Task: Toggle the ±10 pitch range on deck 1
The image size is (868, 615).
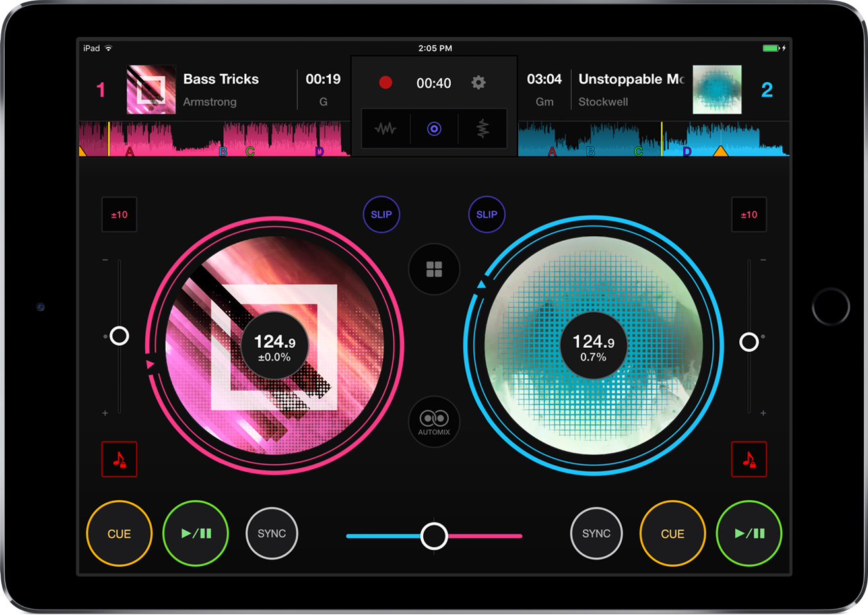Action: [119, 214]
